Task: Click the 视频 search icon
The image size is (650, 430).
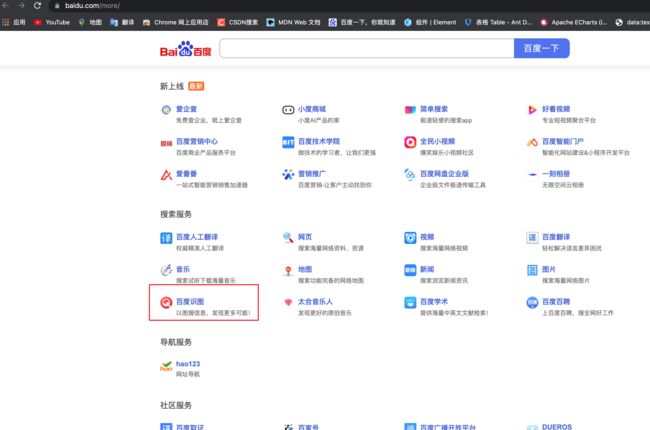Action: 410,238
